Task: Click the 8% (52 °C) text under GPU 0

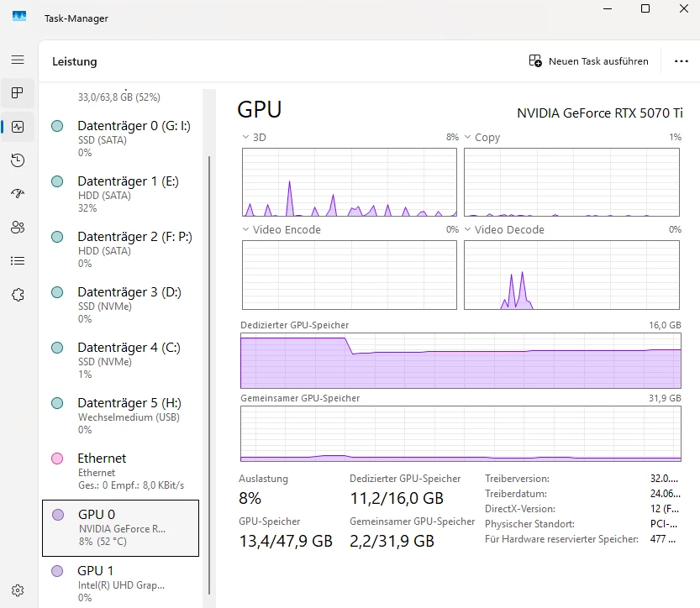Action: [103, 542]
